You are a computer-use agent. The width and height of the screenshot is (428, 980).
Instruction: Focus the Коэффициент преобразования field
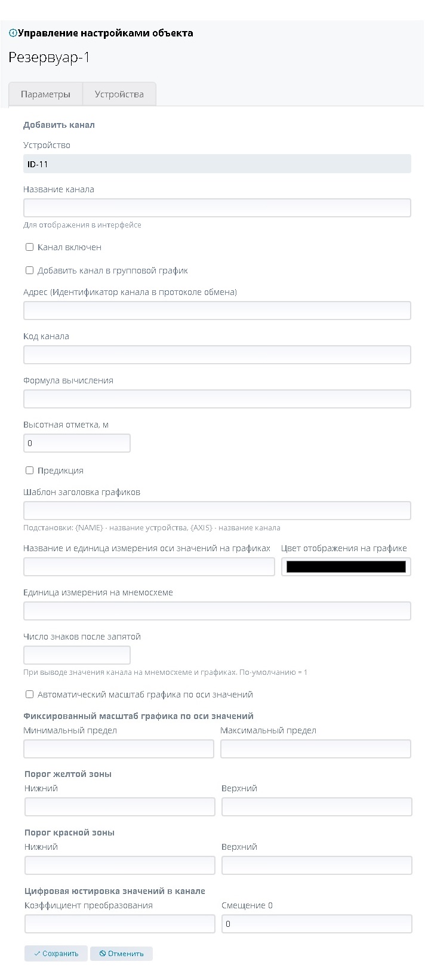(119, 924)
